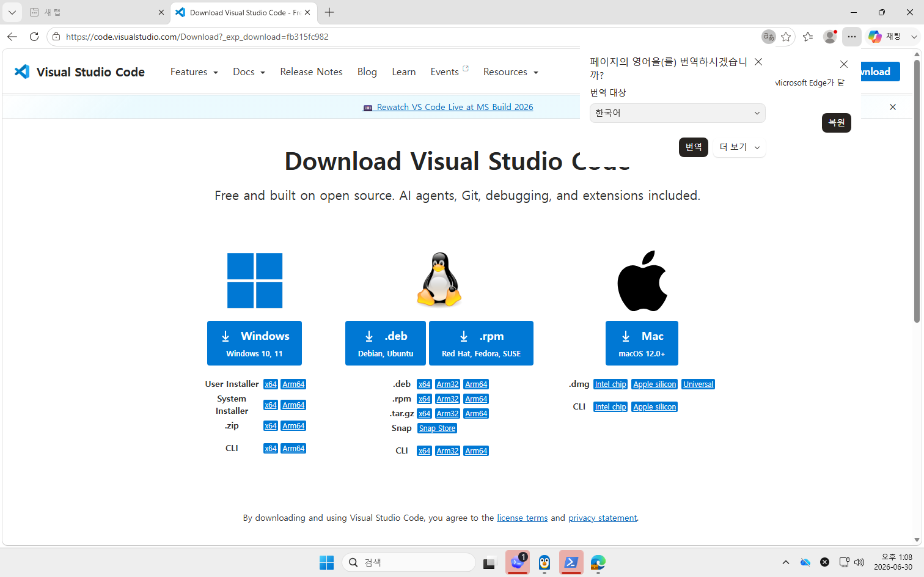Open the tab actions menu arrow
This screenshot has width=924, height=577.
[12, 12]
